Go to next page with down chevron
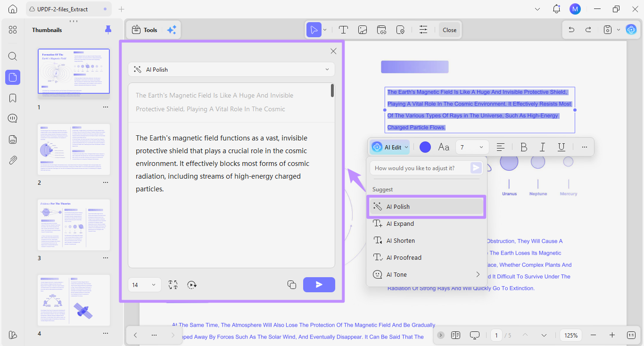This screenshot has height=346, width=644. [544, 335]
